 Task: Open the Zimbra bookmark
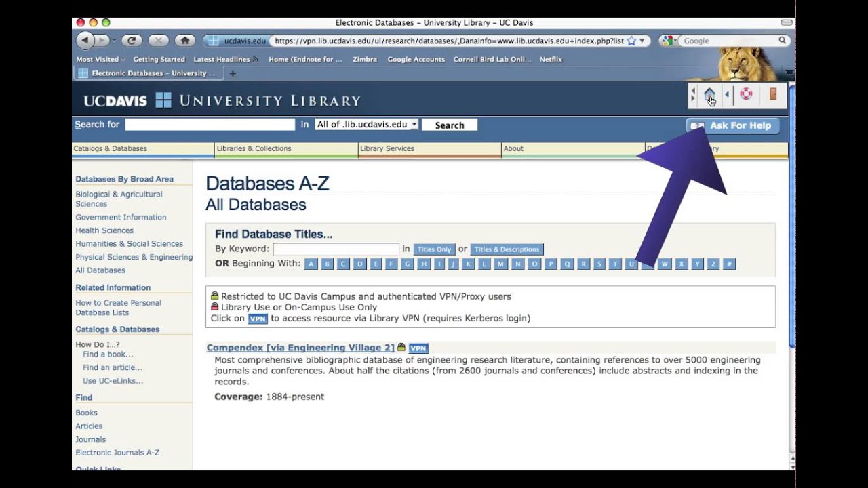coord(365,60)
